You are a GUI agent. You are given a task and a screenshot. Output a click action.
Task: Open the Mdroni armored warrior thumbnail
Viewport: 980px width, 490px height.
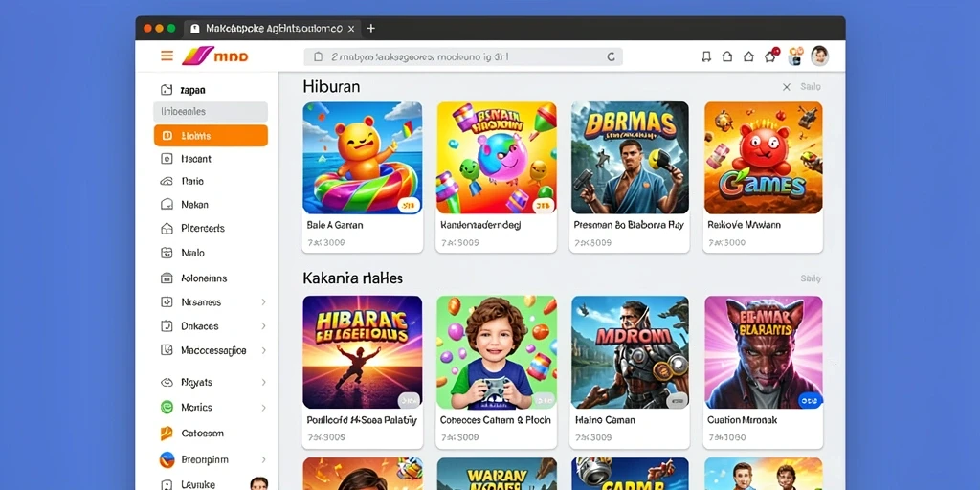pyautogui.click(x=630, y=352)
